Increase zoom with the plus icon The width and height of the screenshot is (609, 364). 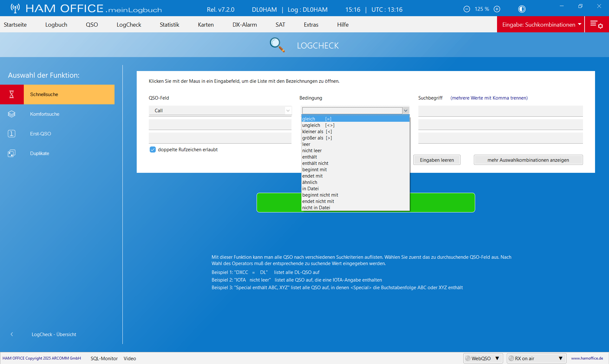click(x=497, y=9)
